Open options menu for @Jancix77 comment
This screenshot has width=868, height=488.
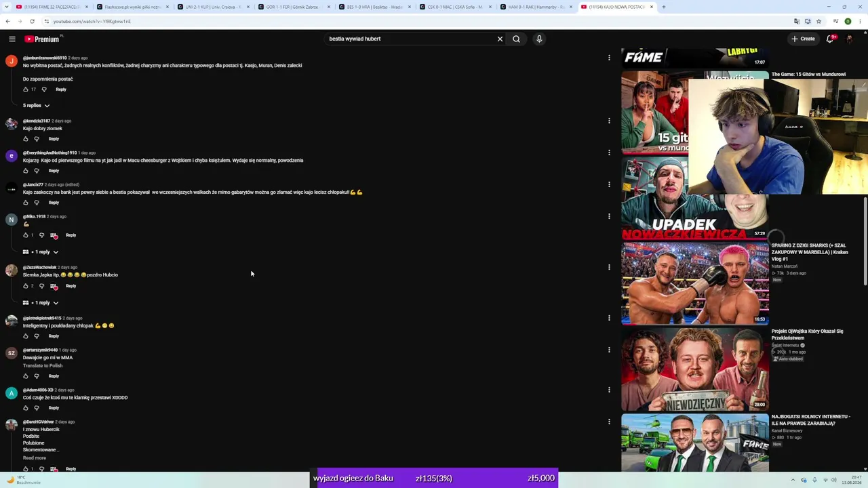(x=609, y=184)
